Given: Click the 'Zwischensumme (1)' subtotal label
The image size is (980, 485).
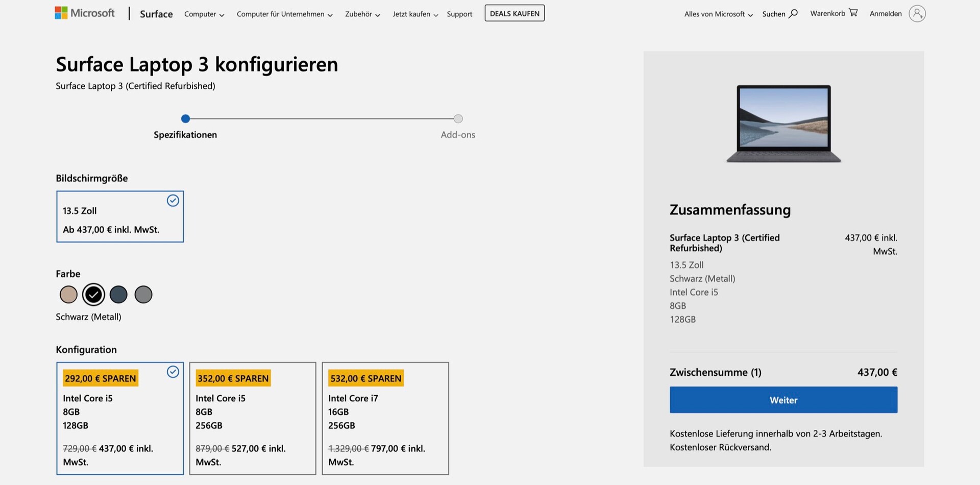Looking at the screenshot, I should [715, 372].
